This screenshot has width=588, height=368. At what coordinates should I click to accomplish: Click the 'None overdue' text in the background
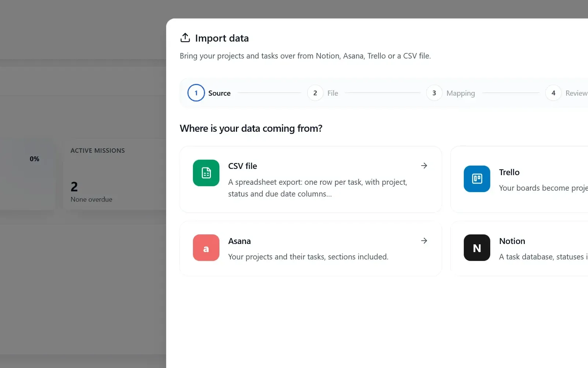click(92, 199)
